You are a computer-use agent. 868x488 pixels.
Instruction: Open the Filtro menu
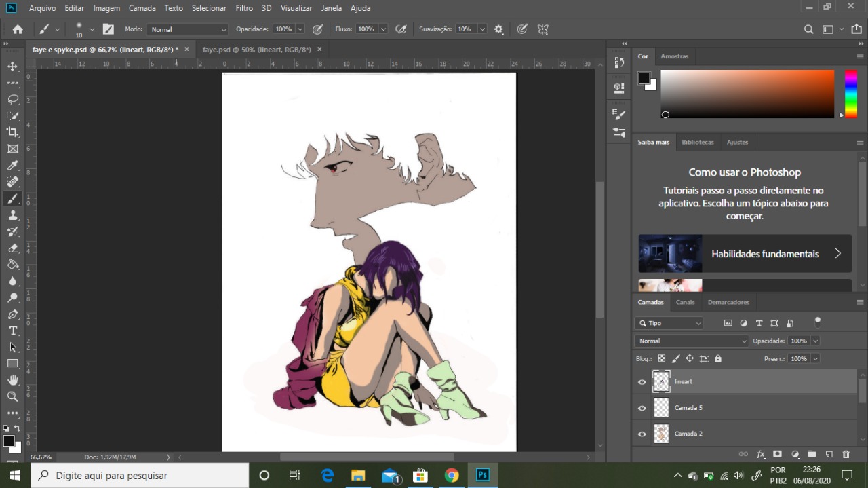coord(244,8)
